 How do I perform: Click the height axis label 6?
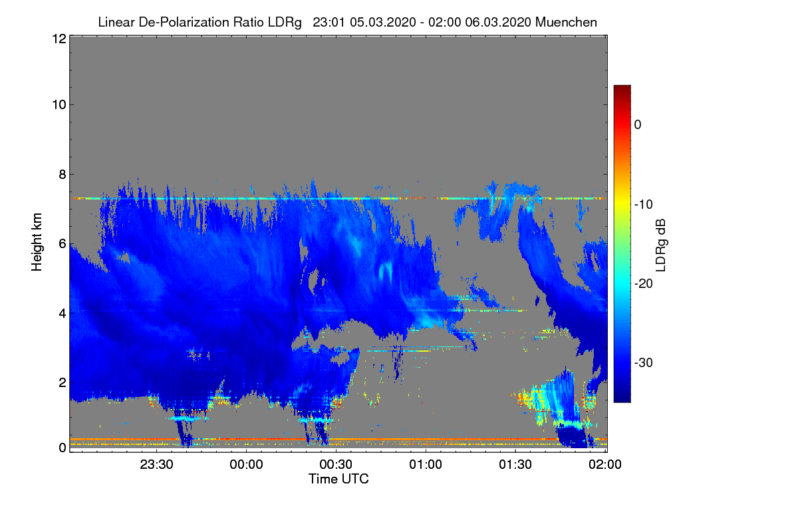tap(62, 244)
